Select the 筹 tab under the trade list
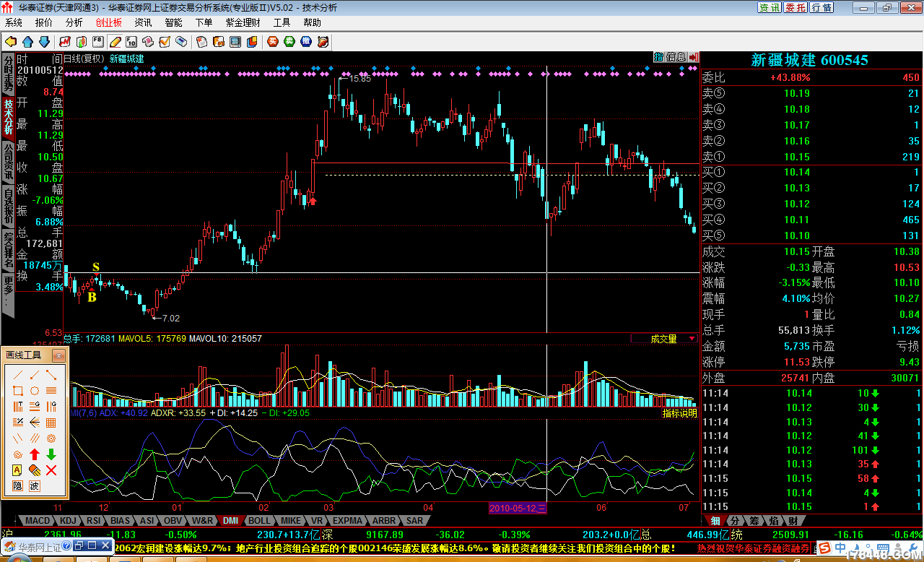 (x=754, y=521)
